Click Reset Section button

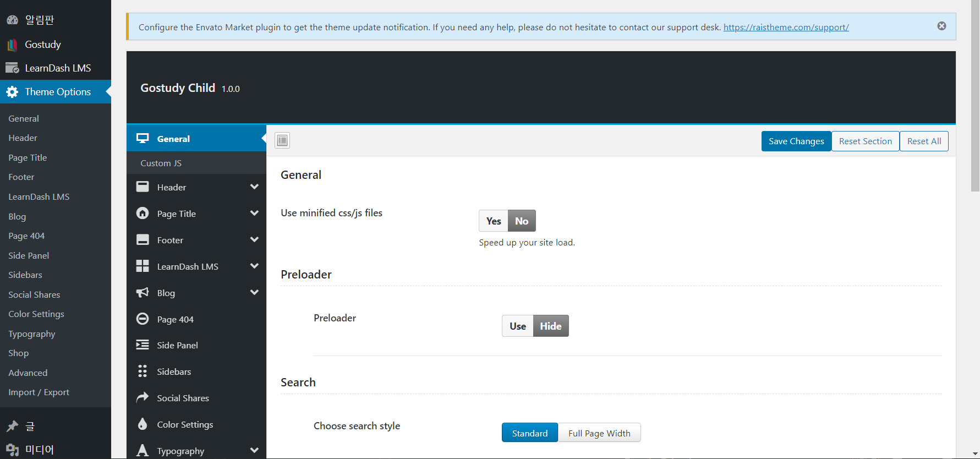tap(866, 141)
